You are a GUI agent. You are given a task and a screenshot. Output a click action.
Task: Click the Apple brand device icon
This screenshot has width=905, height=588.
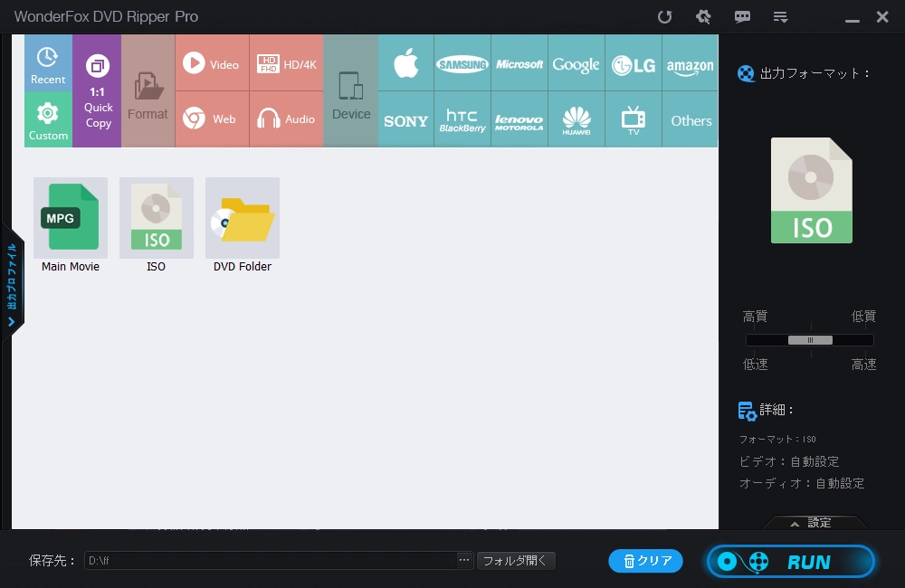coord(405,64)
